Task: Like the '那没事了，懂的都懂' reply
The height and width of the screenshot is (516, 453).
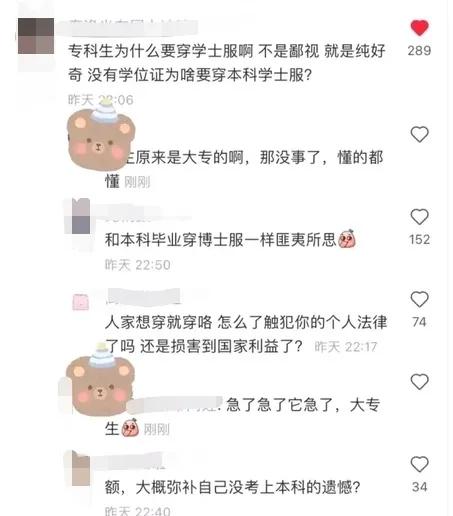Action: tap(419, 134)
